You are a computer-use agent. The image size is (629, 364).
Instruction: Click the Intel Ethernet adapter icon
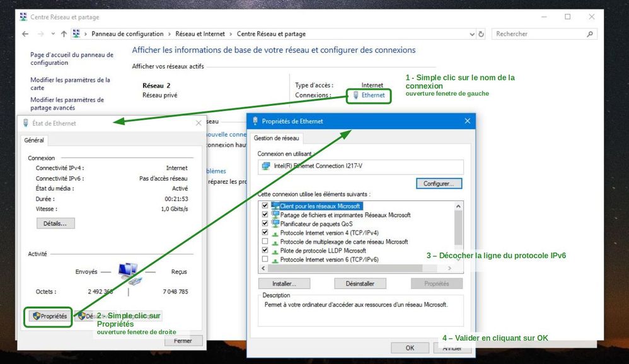(266, 166)
